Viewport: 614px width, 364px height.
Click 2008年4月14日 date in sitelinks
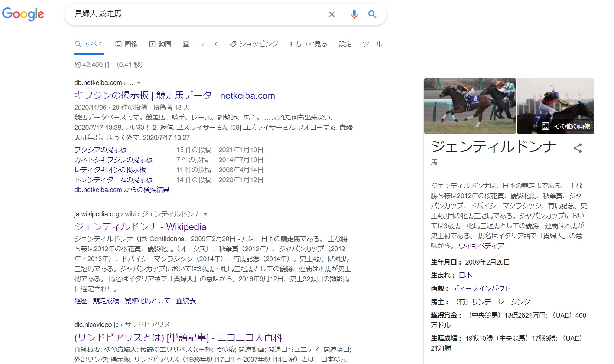[x=241, y=170]
